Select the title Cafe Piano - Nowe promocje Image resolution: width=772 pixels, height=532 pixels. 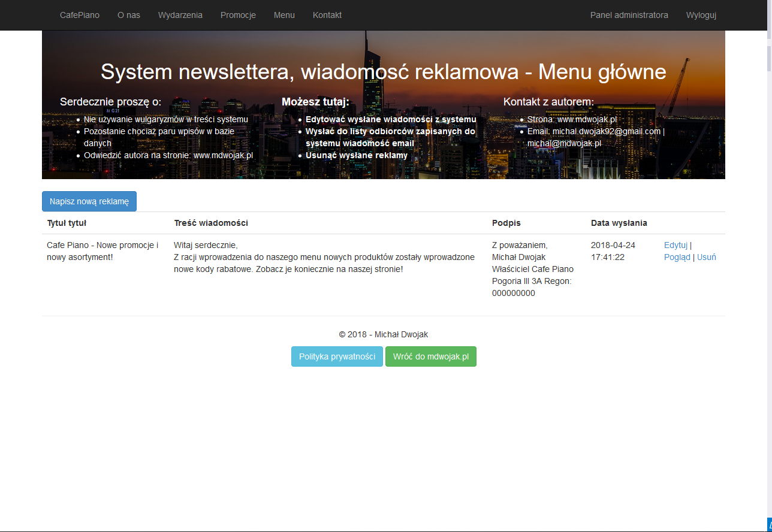[x=102, y=251]
